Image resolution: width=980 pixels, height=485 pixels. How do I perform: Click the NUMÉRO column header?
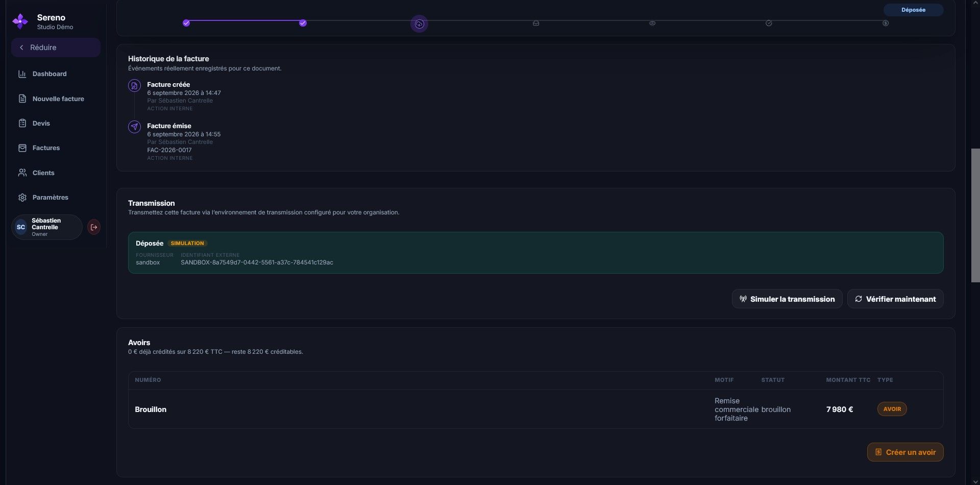tap(148, 380)
